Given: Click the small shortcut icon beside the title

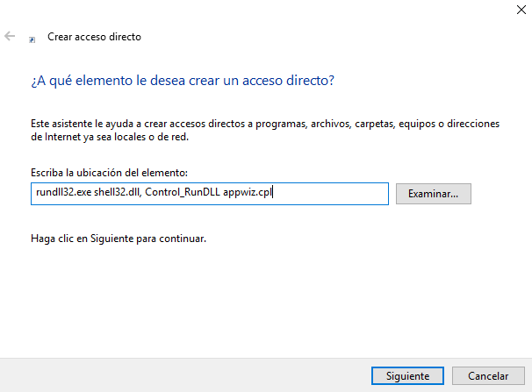Looking at the screenshot, I should tap(32, 39).
